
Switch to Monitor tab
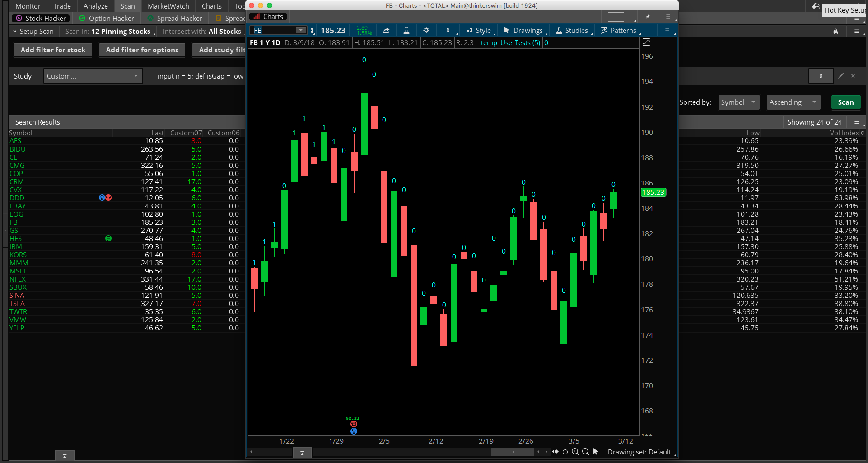click(x=28, y=6)
